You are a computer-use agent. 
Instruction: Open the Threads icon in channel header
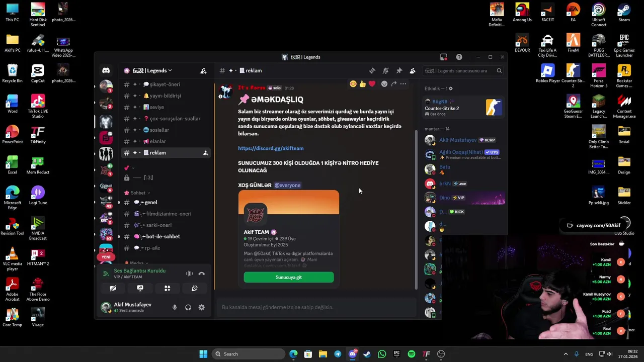[x=372, y=71]
